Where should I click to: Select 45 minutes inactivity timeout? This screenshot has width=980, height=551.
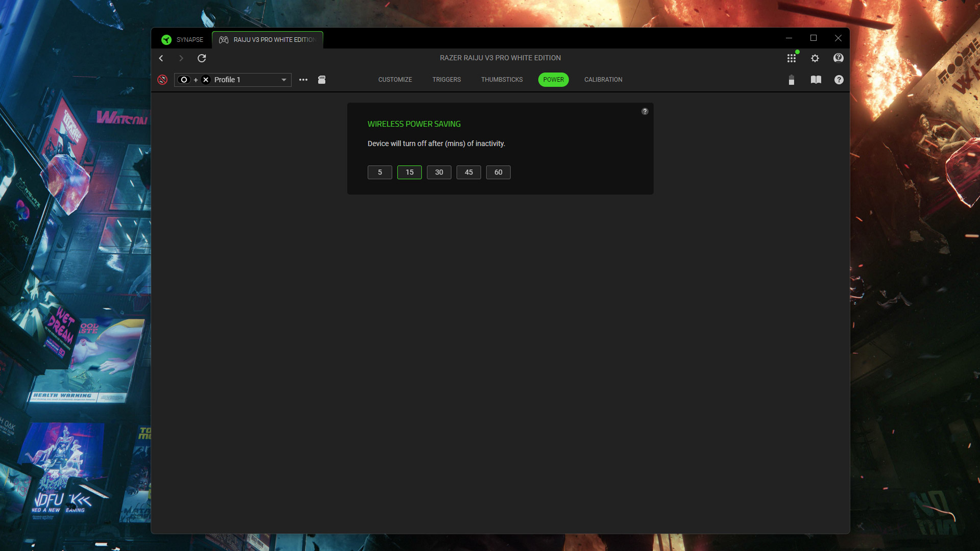469,172
